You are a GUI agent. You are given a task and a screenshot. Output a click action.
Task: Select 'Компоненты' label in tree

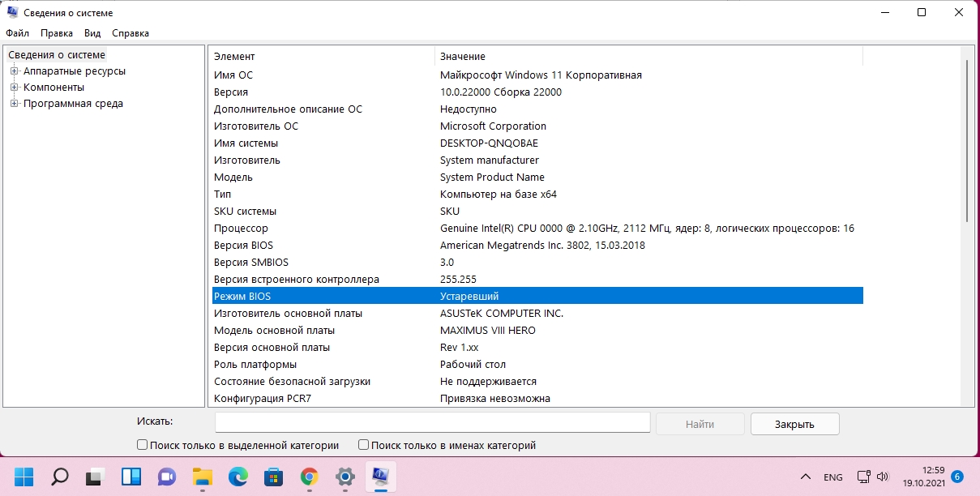point(53,88)
